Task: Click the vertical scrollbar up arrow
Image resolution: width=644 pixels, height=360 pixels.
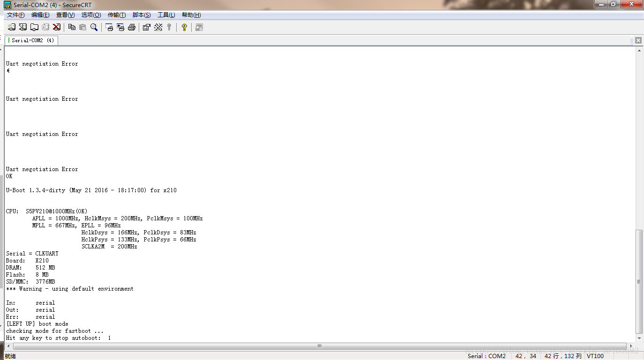Action: pyautogui.click(x=639, y=50)
